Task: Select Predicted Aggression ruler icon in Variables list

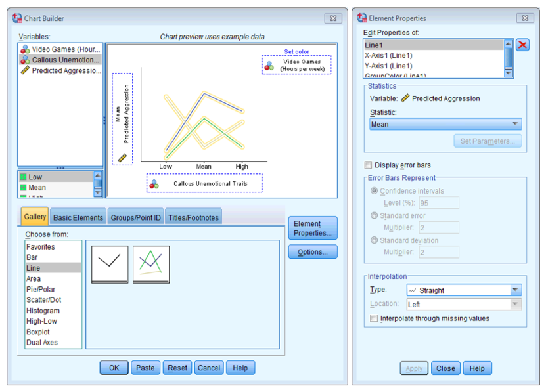Action: tap(25, 70)
